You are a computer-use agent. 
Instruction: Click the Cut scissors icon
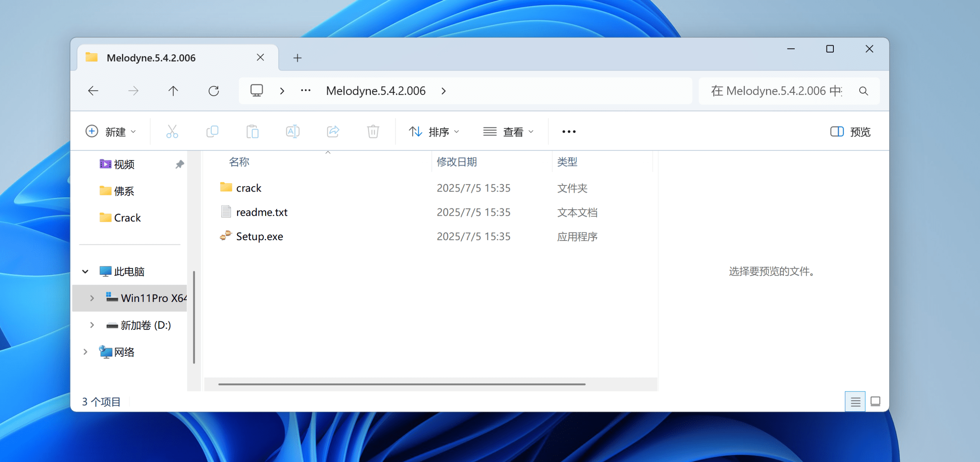(x=172, y=131)
